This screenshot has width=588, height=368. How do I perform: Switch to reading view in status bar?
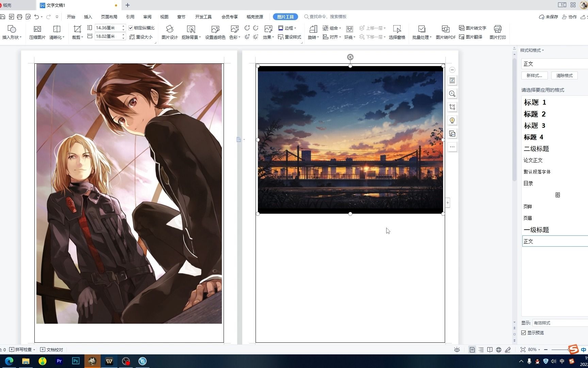pos(490,350)
